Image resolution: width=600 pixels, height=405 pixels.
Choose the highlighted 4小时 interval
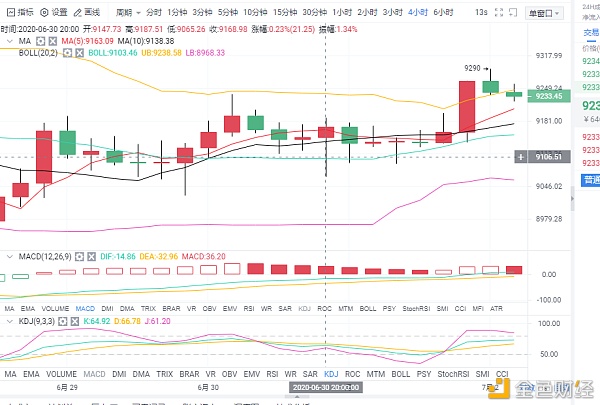click(418, 13)
